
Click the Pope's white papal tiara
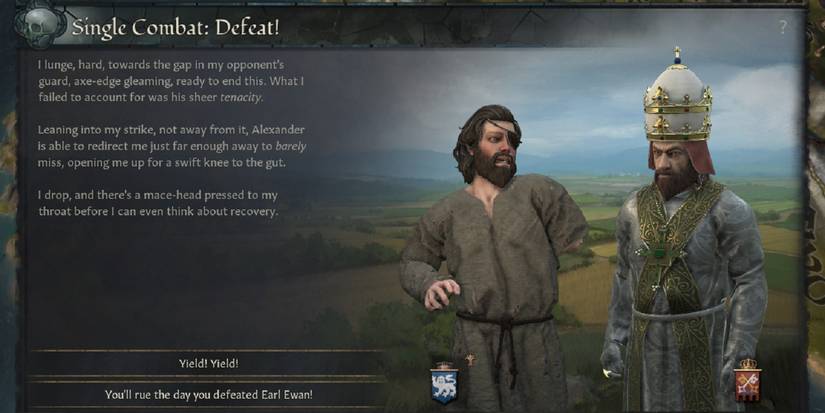point(678,95)
